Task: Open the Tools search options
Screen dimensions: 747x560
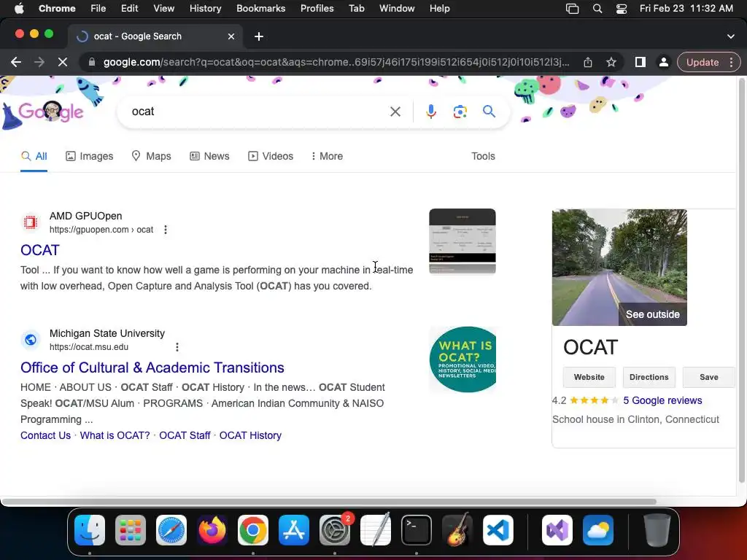Action: pos(483,156)
